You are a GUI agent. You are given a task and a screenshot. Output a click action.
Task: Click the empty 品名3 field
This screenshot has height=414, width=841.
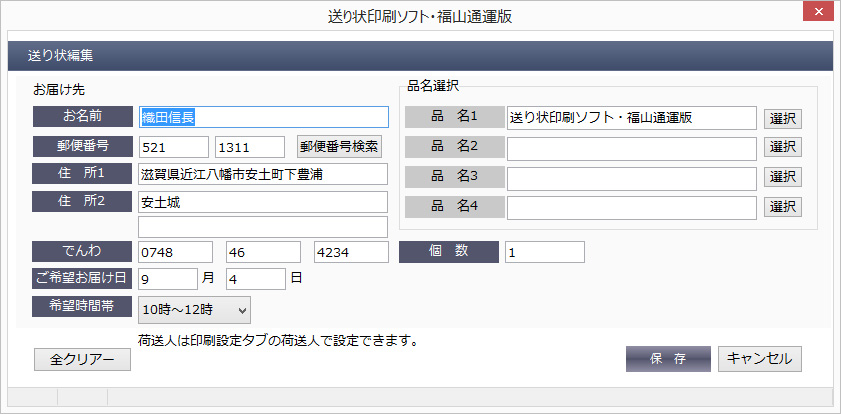click(x=632, y=179)
